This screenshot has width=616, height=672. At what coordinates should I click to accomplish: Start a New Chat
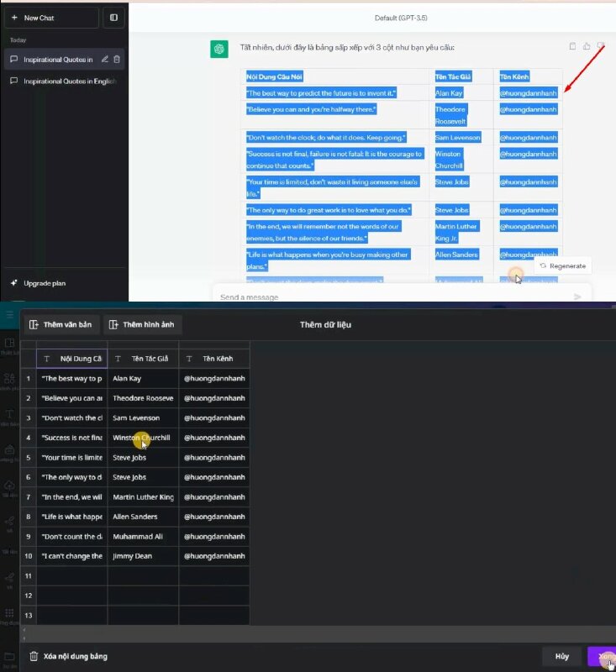pos(50,17)
